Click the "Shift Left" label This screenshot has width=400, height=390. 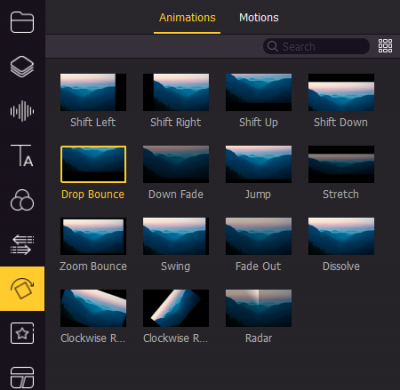[x=93, y=122]
